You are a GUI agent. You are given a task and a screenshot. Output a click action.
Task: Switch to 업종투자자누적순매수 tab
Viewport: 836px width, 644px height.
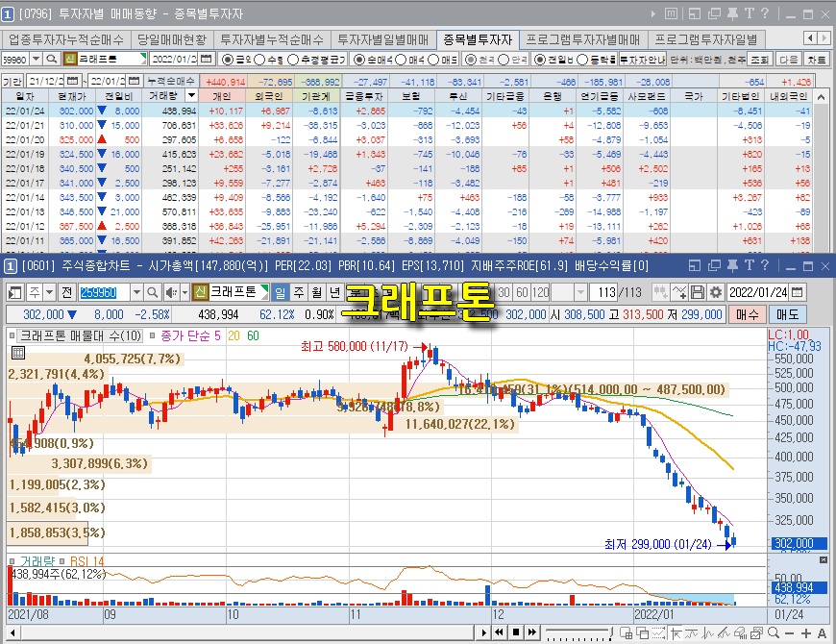[x=66, y=39]
